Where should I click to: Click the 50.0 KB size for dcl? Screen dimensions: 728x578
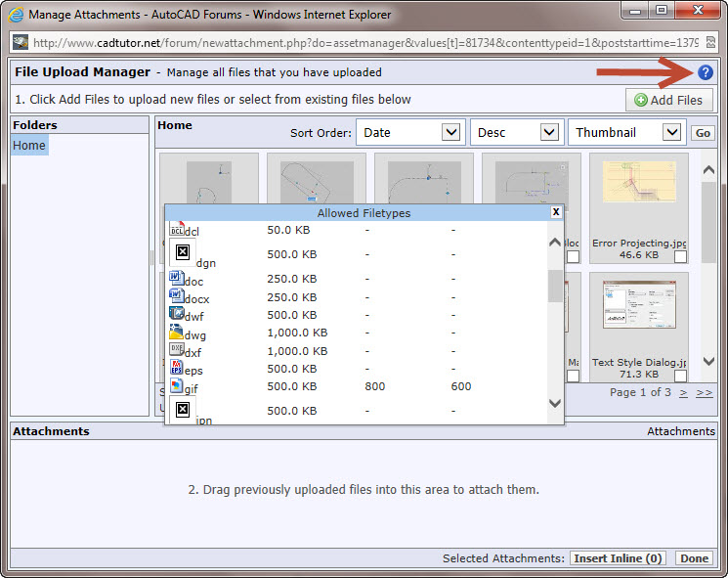coord(288,230)
